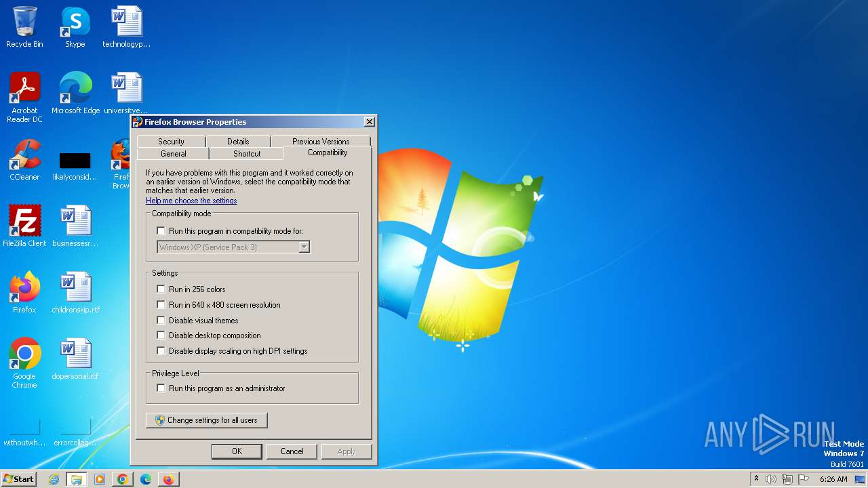This screenshot has width=868, height=488.
Task: Launch Skype from the desktop
Action: [x=75, y=27]
